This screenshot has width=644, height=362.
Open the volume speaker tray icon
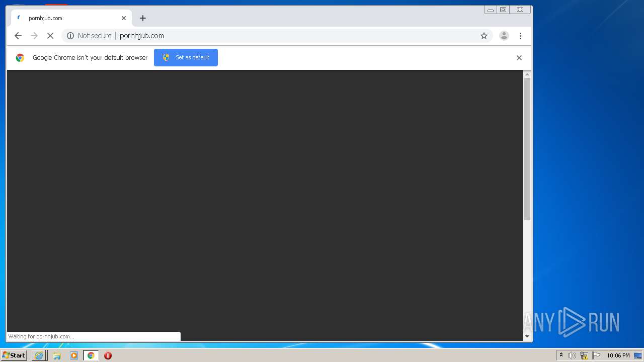pos(572,355)
